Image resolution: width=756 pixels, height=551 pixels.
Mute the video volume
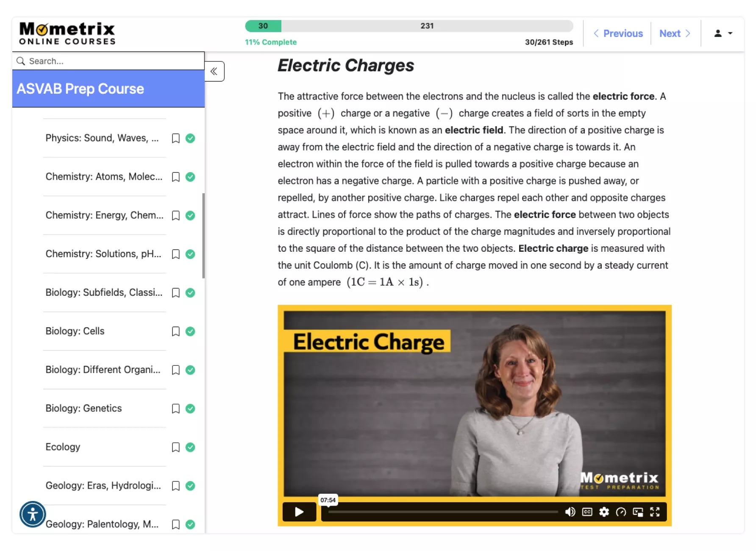coord(570,512)
